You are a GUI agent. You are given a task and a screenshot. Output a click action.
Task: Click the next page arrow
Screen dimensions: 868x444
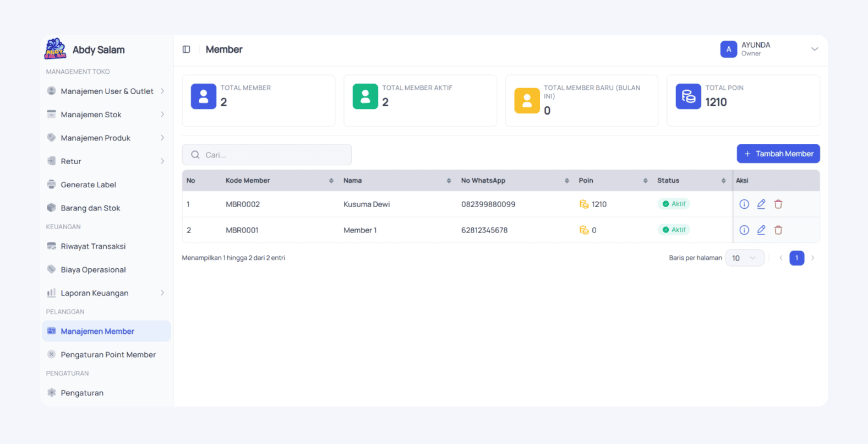[x=813, y=258]
